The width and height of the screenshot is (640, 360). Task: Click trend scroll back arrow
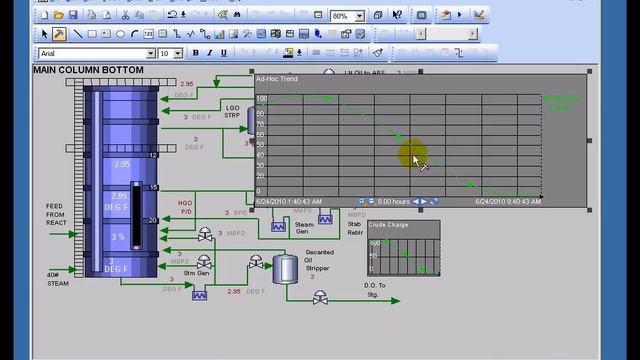(x=416, y=201)
